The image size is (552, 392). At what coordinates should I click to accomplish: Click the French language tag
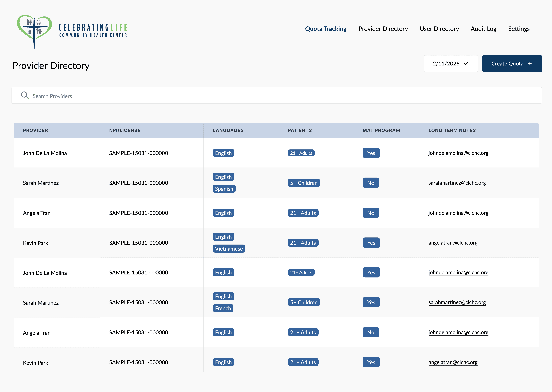[x=223, y=308]
